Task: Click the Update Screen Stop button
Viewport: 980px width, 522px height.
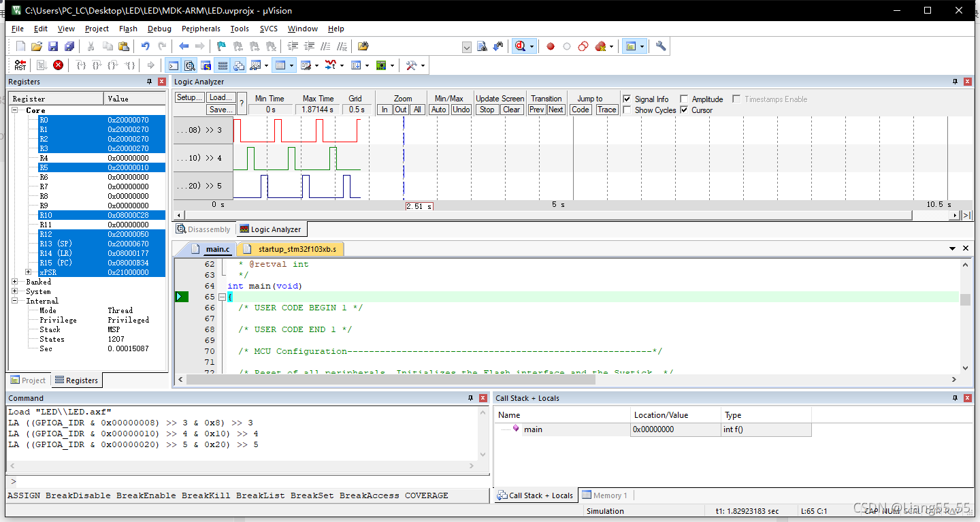Action: (487, 110)
